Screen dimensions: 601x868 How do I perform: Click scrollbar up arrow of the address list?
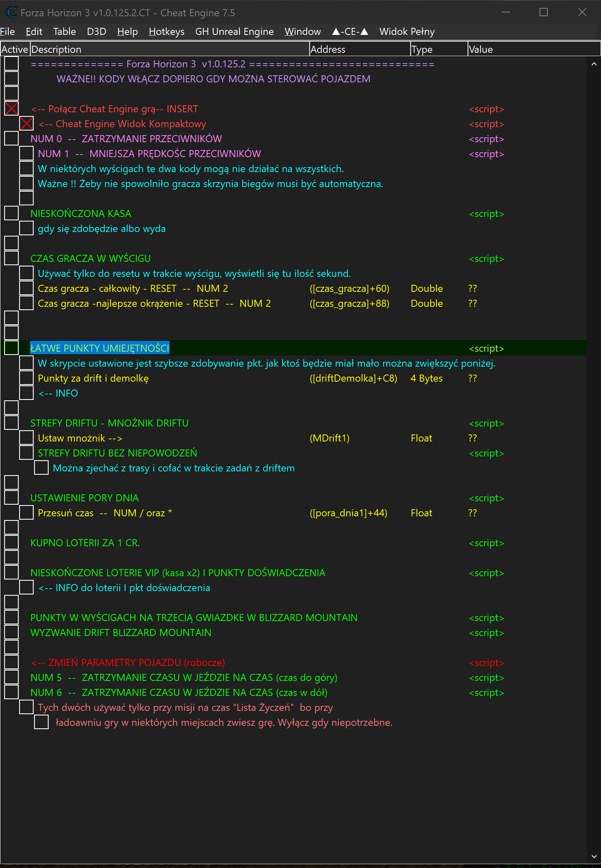[x=594, y=64]
